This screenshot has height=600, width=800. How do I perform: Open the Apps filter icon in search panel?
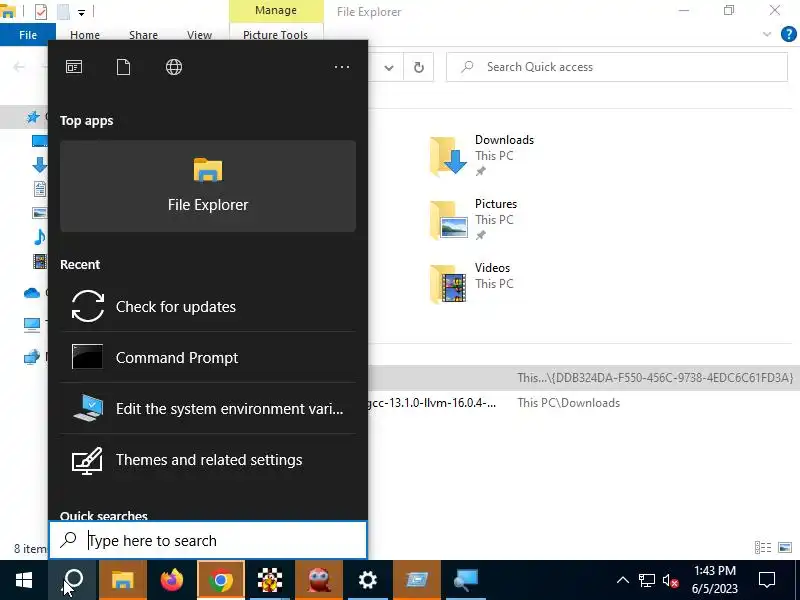point(74,67)
